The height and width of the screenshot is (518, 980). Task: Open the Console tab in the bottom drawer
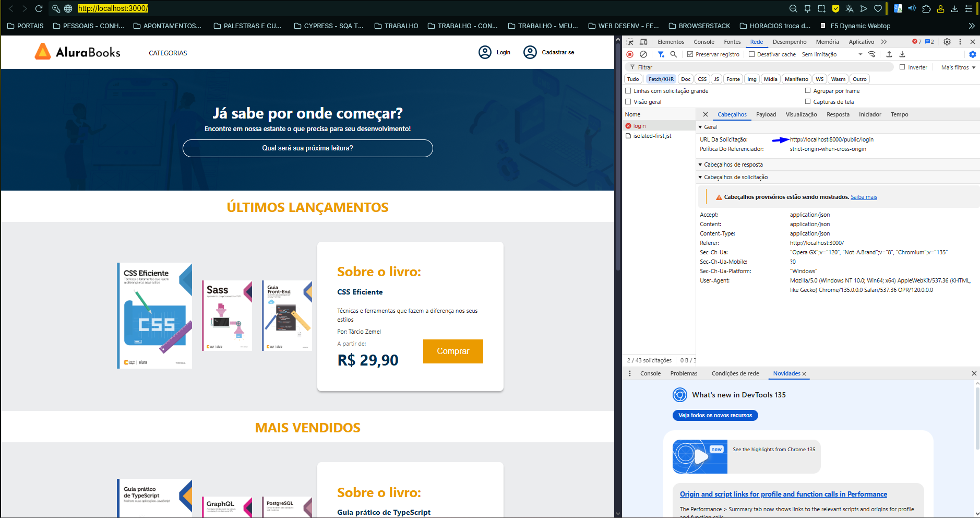coord(650,373)
